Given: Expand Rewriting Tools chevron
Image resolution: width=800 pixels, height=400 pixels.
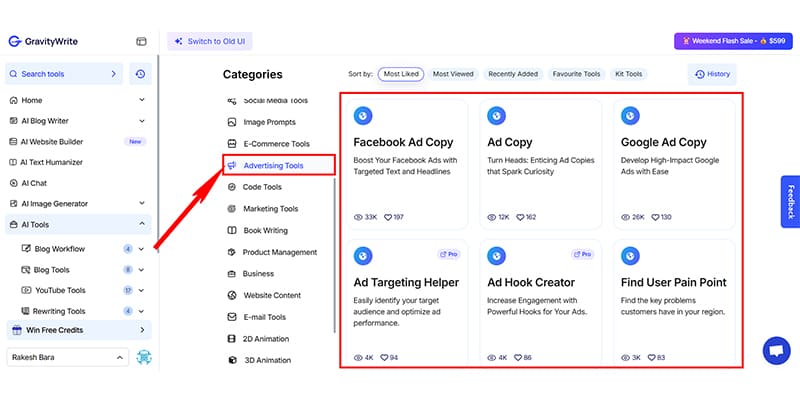Looking at the screenshot, I should pos(141,311).
